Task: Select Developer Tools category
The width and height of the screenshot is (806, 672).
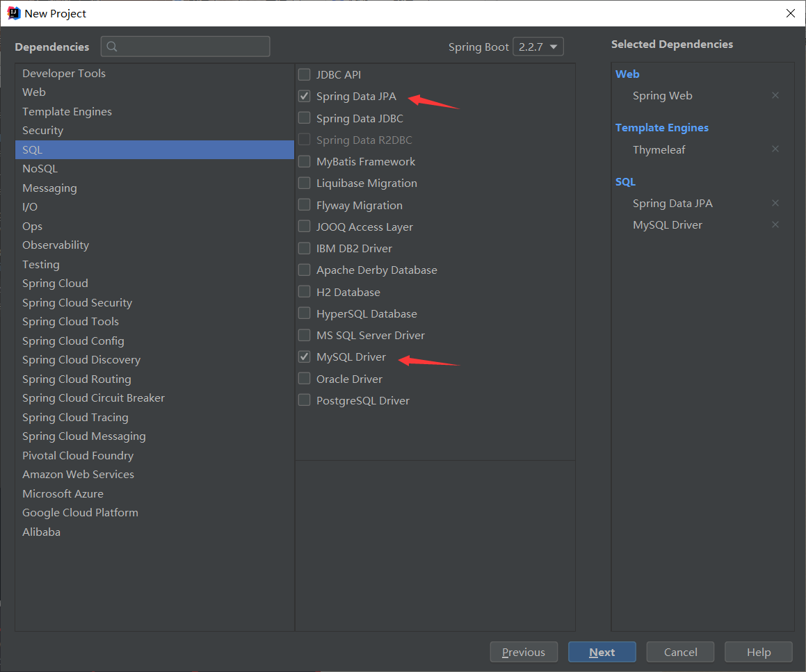Action: 154,74
